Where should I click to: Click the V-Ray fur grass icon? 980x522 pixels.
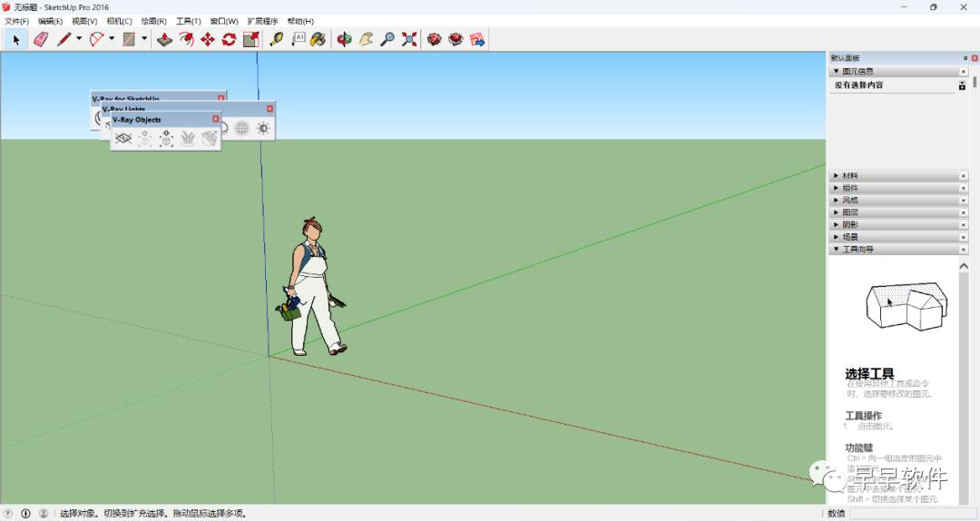pyautogui.click(x=188, y=138)
